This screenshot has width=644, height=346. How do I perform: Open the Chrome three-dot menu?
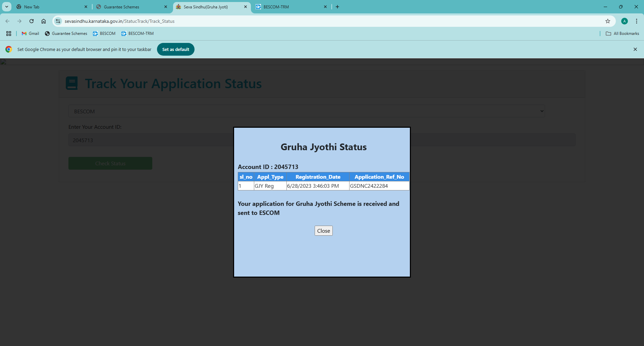[x=637, y=21]
